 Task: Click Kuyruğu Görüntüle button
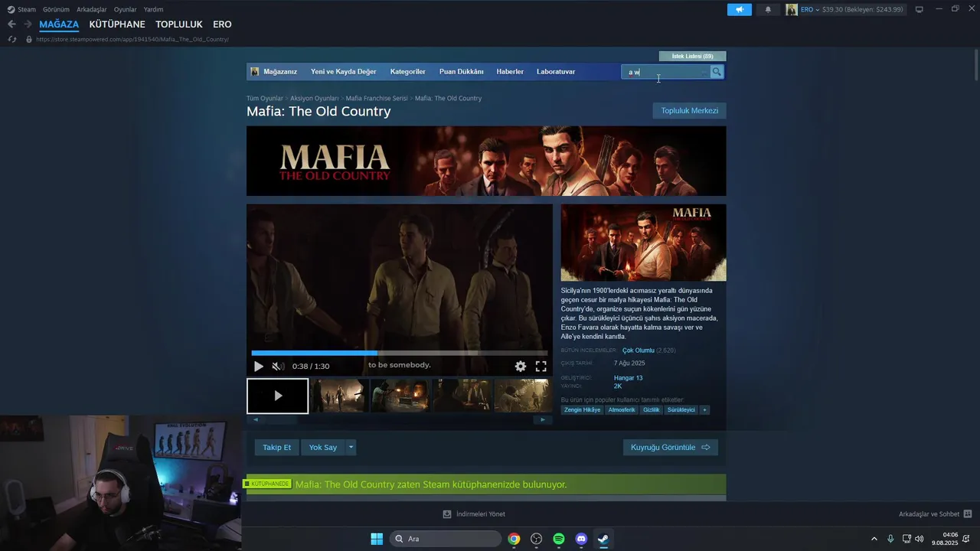tap(670, 447)
